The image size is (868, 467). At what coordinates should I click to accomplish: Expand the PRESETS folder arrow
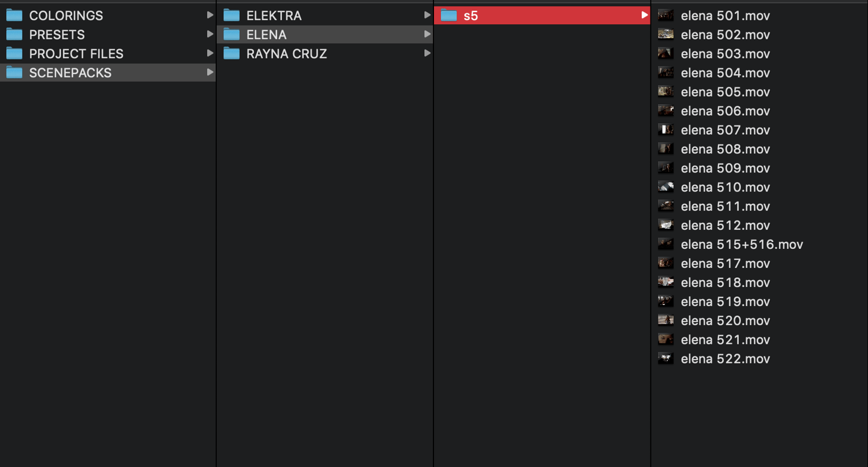click(210, 35)
